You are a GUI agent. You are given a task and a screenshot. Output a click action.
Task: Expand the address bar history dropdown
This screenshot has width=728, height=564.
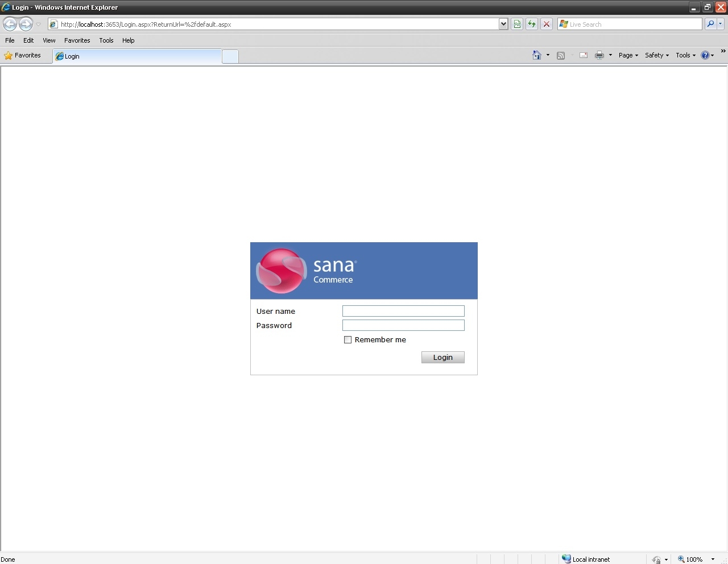point(503,24)
